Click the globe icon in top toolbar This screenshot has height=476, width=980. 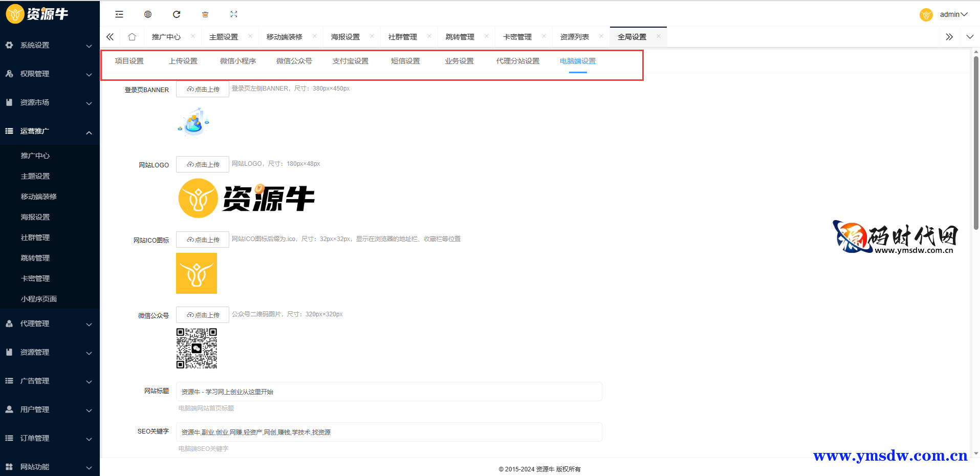148,14
